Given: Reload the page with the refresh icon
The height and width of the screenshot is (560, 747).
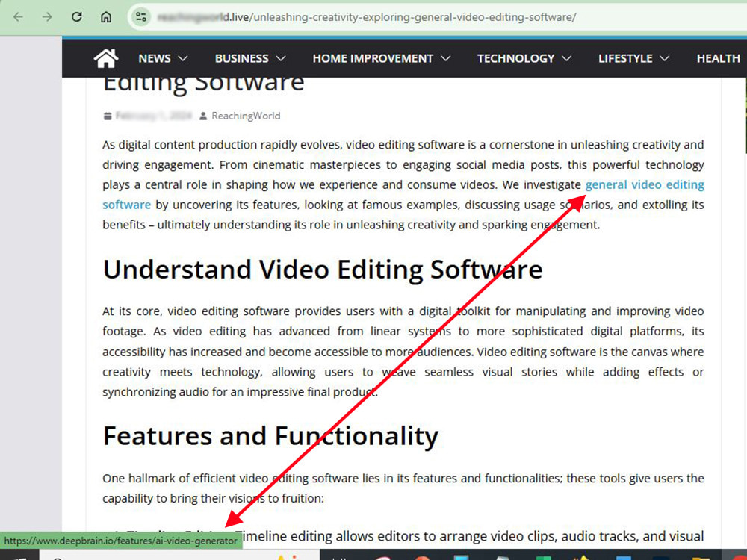Looking at the screenshot, I should 77,17.
